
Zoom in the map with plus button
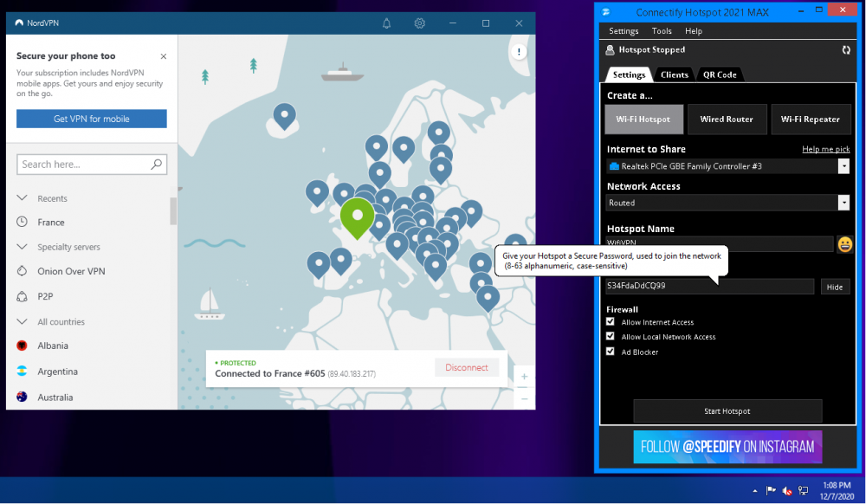[x=524, y=377]
